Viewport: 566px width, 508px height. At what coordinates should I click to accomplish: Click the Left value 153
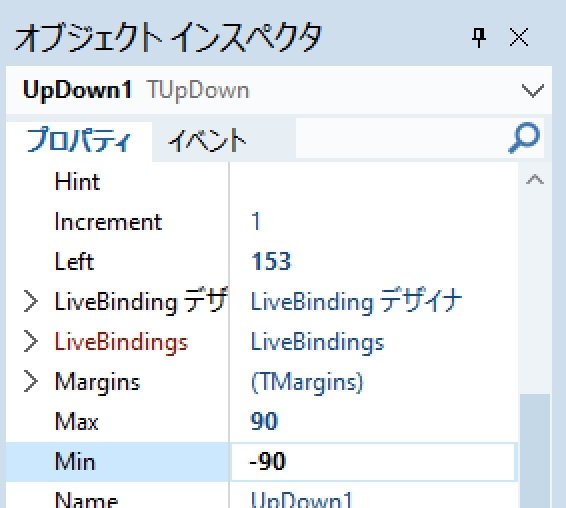(271, 261)
